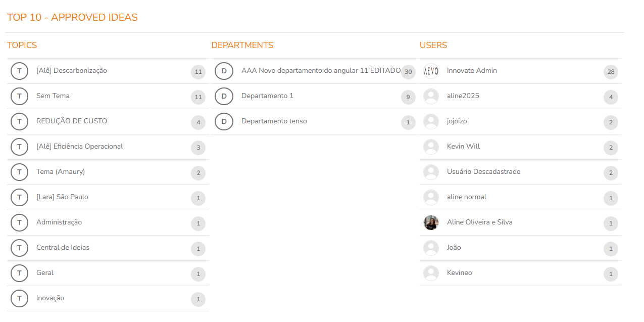The image size is (644, 322).
Task: Click the T icon next to Sem Tema
Action: pyautogui.click(x=19, y=97)
